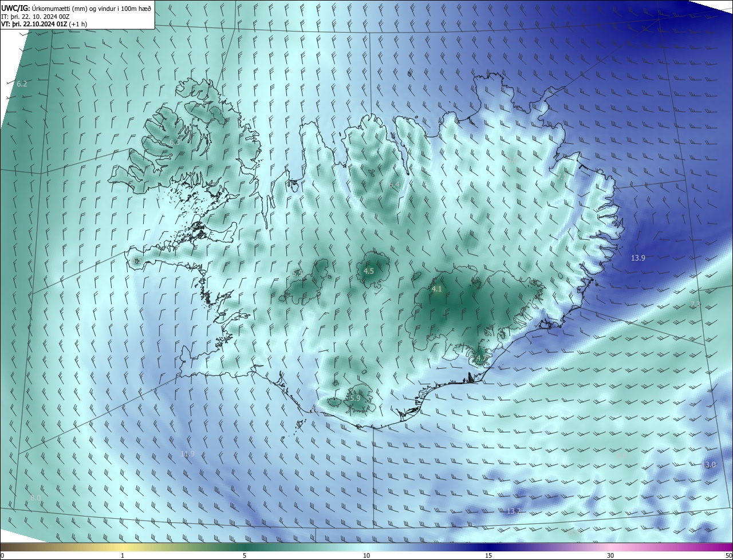Click the 13.9 value off the east coast
This screenshot has width=733, height=560.
coord(638,258)
